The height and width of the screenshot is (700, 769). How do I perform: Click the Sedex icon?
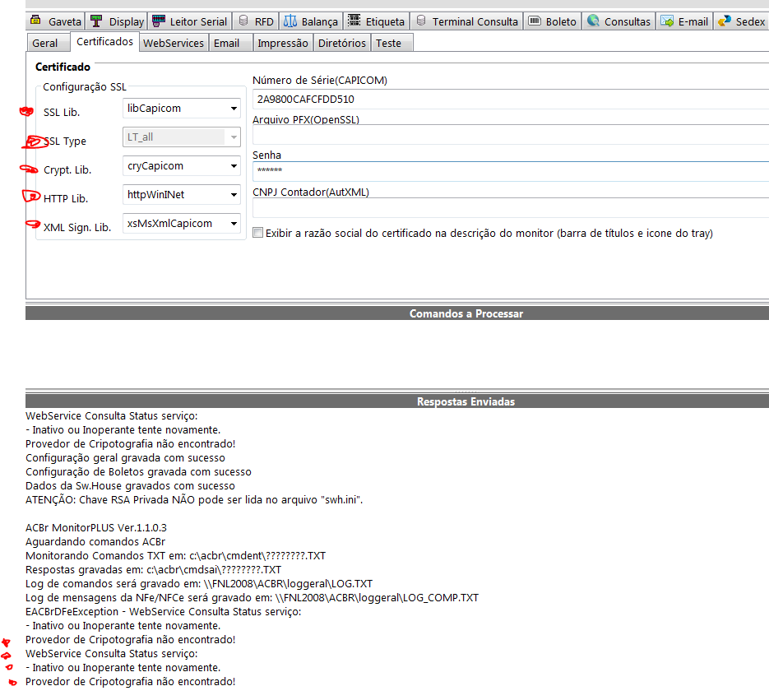(x=725, y=21)
